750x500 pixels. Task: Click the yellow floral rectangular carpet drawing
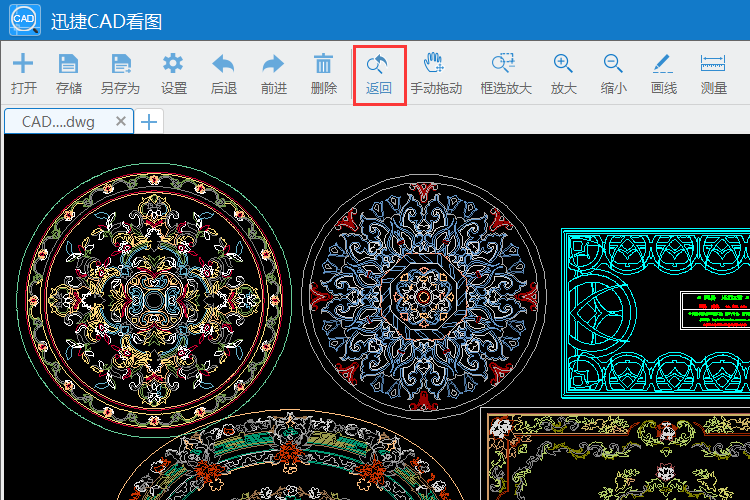(615, 454)
